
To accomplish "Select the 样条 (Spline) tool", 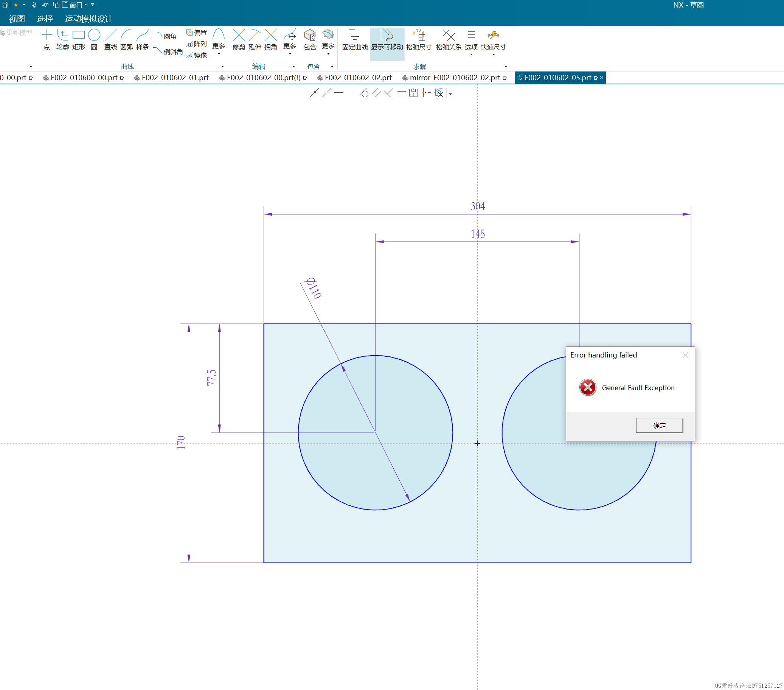I will coord(142,40).
